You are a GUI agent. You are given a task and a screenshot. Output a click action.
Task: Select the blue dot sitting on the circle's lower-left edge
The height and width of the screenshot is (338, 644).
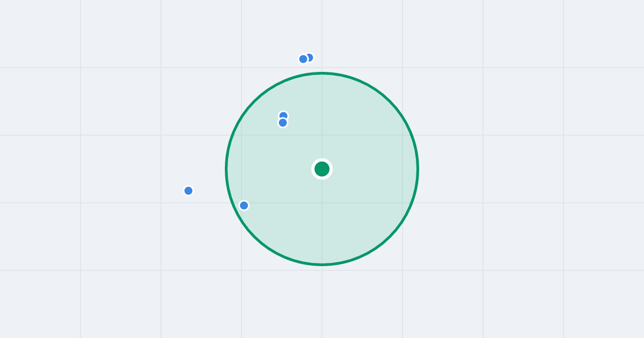point(244,205)
